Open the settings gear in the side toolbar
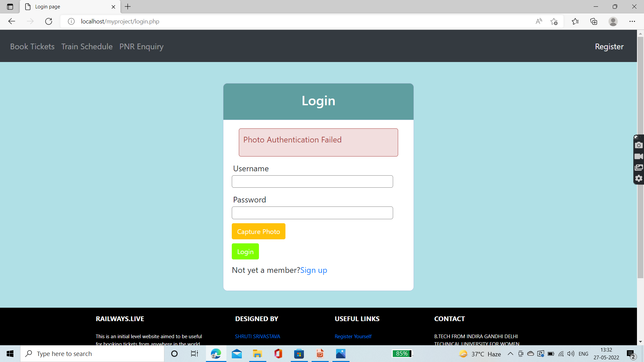 click(x=639, y=179)
